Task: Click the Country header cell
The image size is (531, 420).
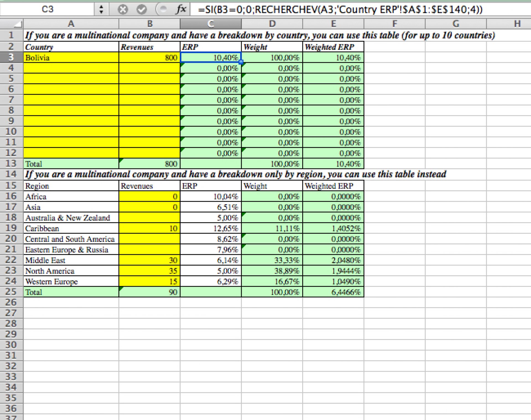Action: 71,47
